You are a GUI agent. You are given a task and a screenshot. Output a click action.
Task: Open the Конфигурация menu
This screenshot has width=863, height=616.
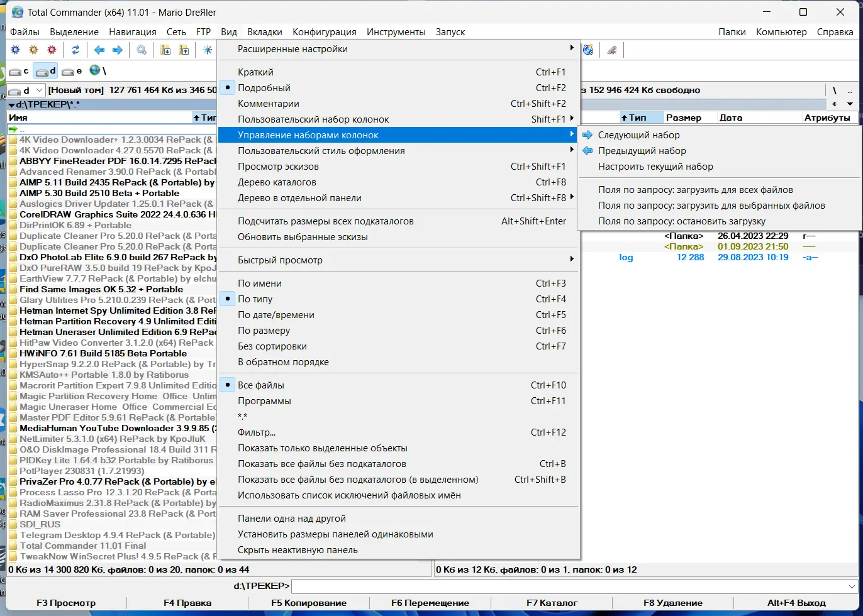click(325, 32)
